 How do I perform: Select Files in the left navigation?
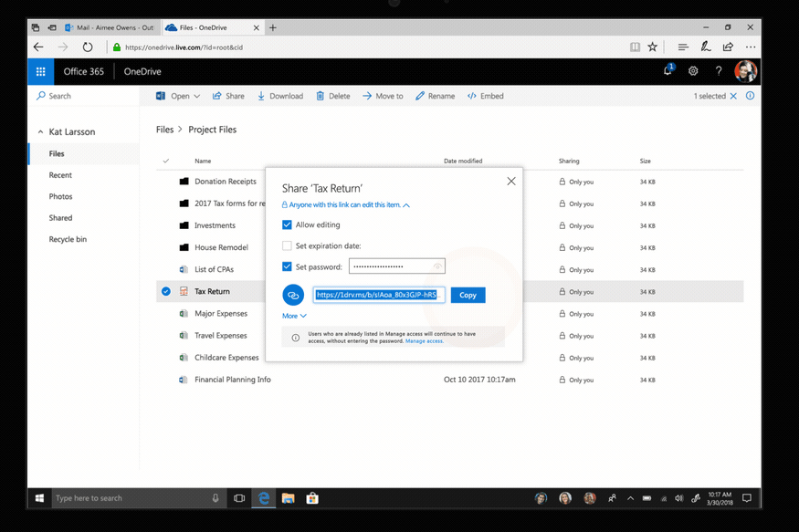click(84, 153)
